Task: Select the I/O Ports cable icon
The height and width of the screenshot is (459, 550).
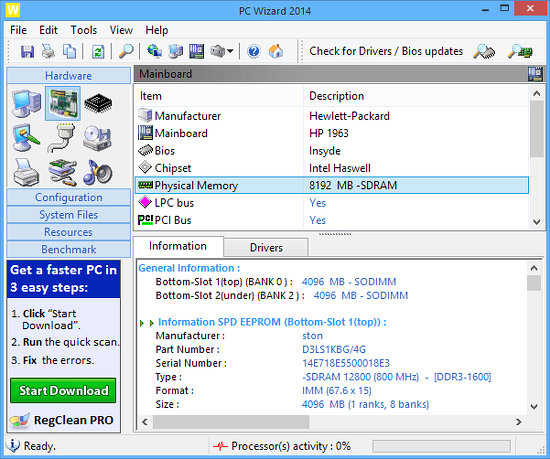Action: [x=62, y=138]
